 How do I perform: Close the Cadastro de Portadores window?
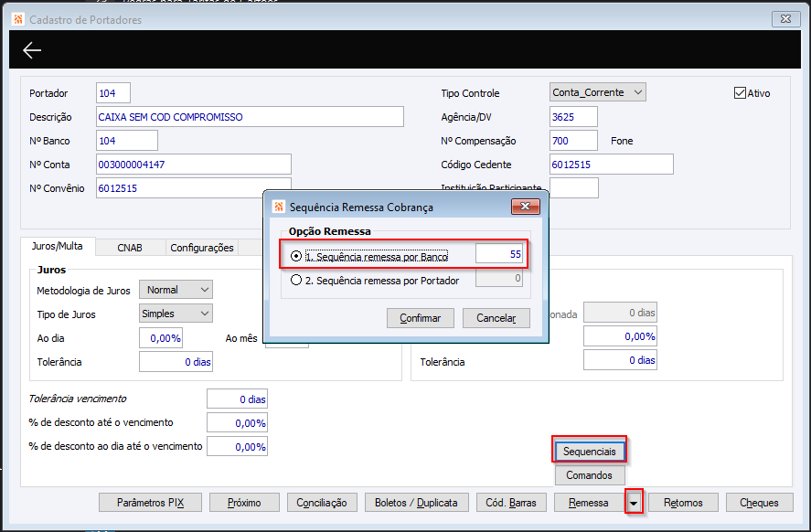click(785, 19)
